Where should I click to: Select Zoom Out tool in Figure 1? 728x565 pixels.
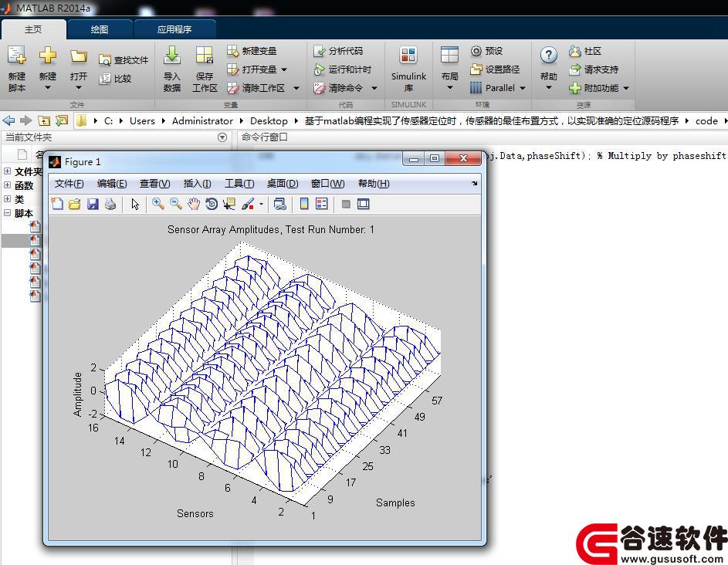176,204
